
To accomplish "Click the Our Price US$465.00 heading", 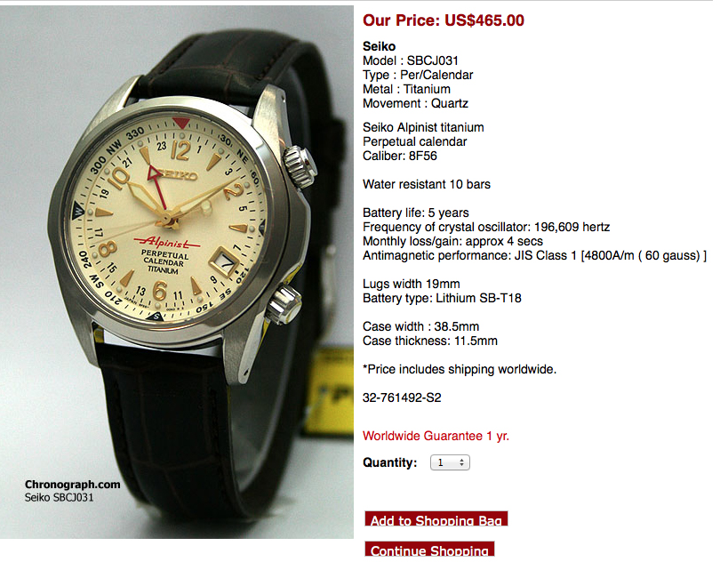I will (444, 20).
